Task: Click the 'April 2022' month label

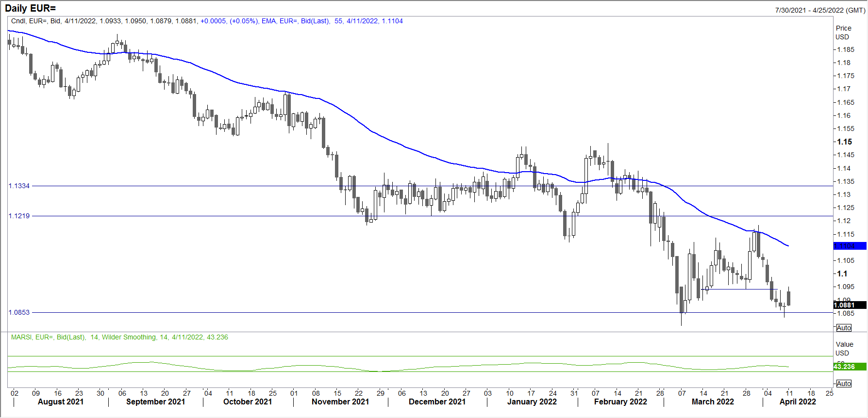Action: (798, 402)
